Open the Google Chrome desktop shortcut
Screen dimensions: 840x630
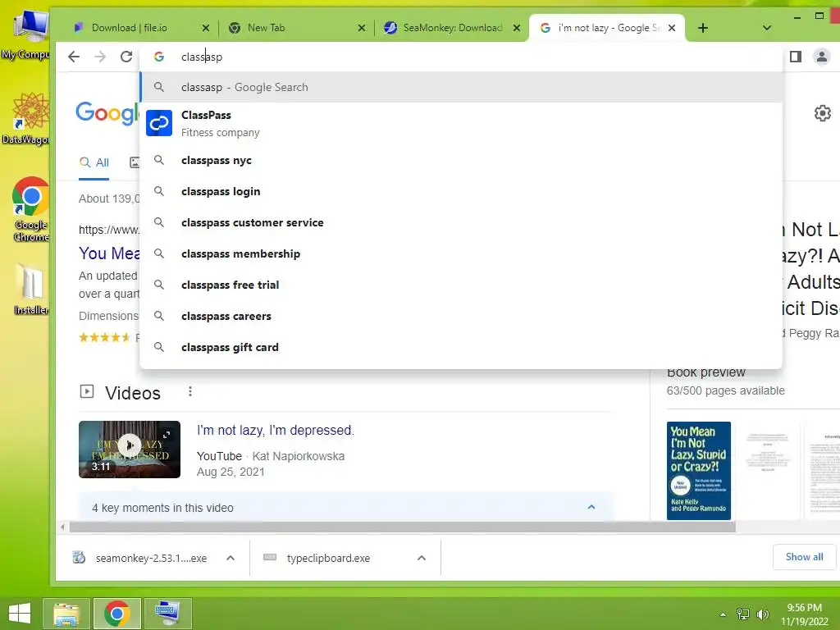point(30,209)
